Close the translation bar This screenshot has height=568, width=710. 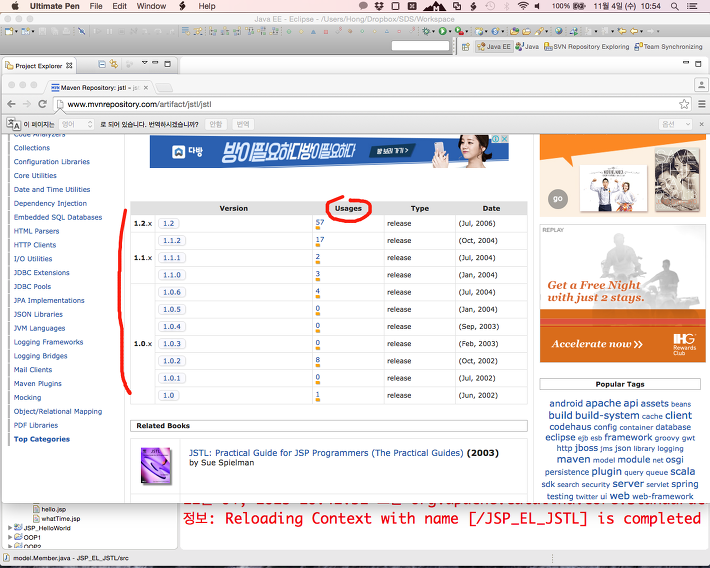point(701,124)
